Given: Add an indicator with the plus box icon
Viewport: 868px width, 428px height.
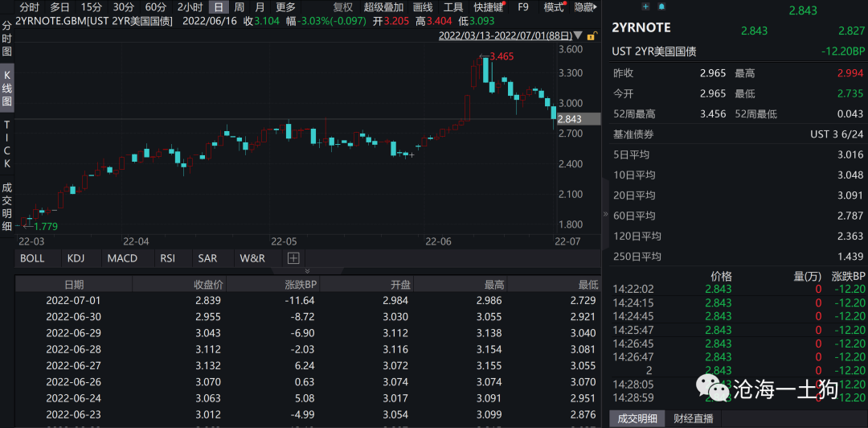Looking at the screenshot, I should tap(293, 258).
